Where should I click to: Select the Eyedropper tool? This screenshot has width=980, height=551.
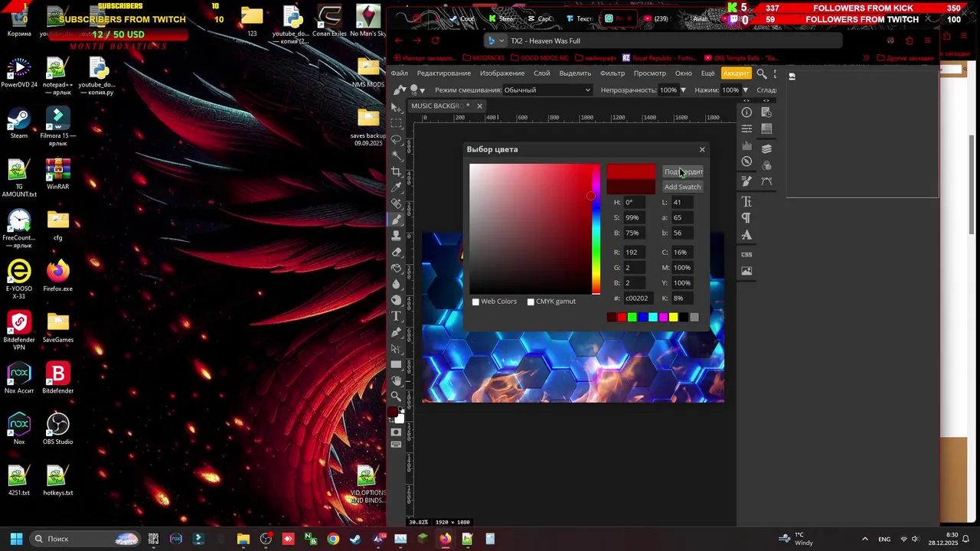396,187
